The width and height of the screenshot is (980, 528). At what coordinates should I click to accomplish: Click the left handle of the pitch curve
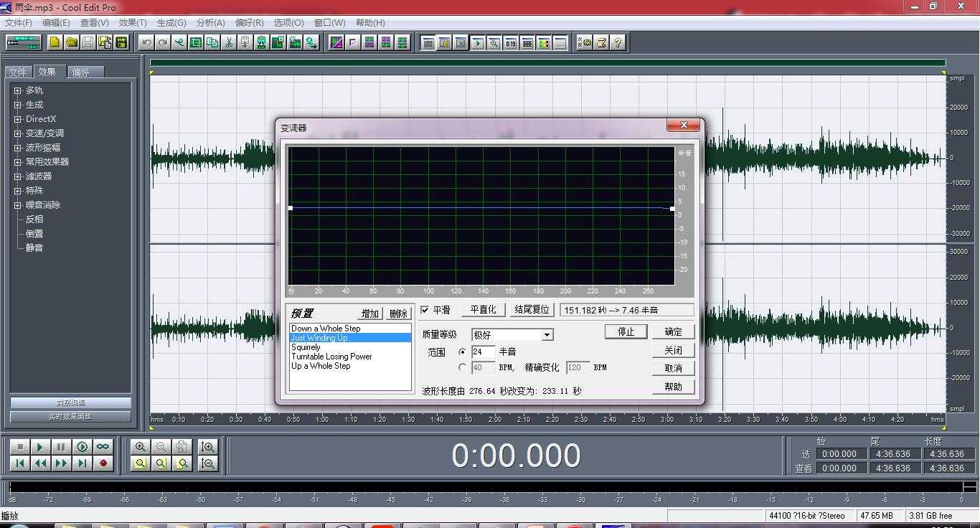coord(290,208)
